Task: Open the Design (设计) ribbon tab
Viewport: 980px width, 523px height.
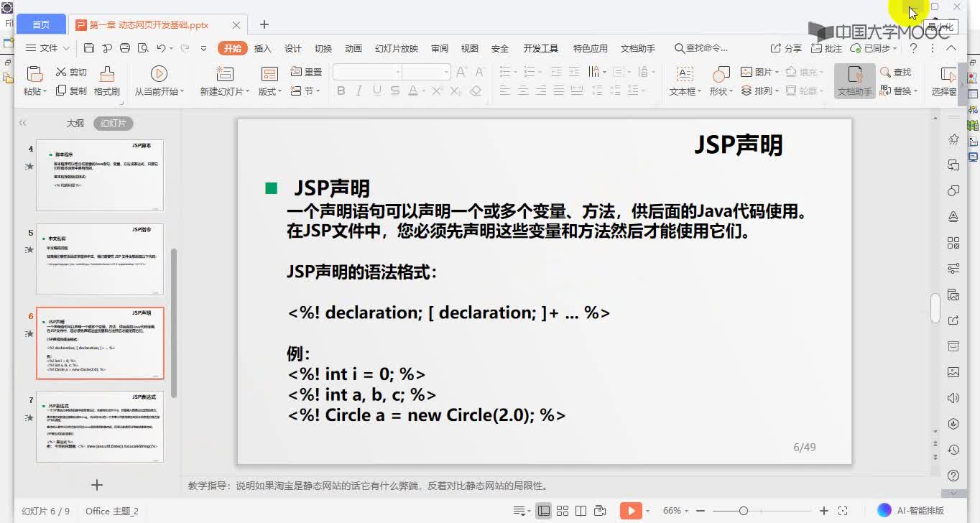Action: [293, 48]
